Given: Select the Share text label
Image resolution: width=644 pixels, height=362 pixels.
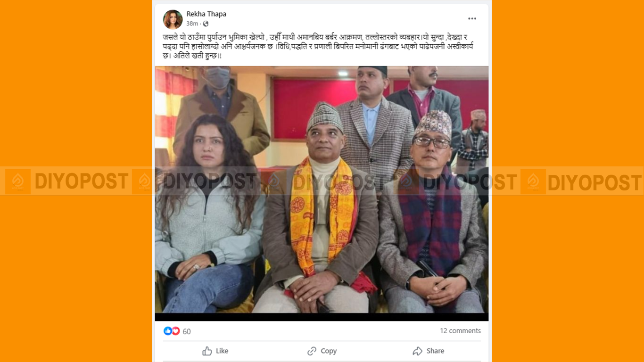Looking at the screenshot, I should click(x=435, y=351).
